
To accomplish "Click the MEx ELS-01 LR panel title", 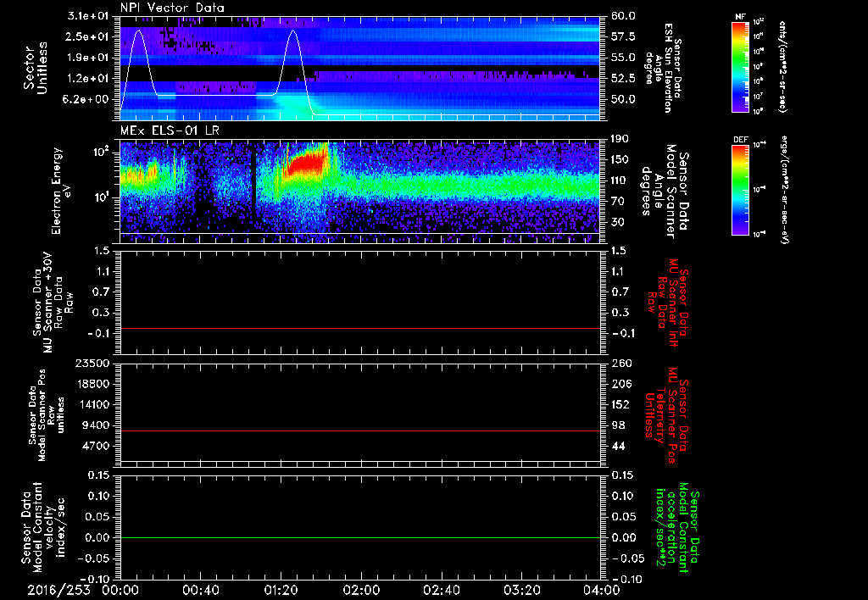I will [170, 131].
